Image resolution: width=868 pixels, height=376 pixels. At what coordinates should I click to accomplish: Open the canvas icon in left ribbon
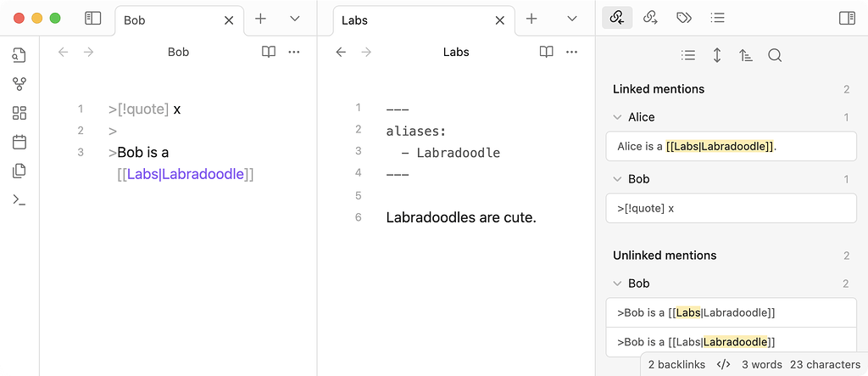pos(19,113)
